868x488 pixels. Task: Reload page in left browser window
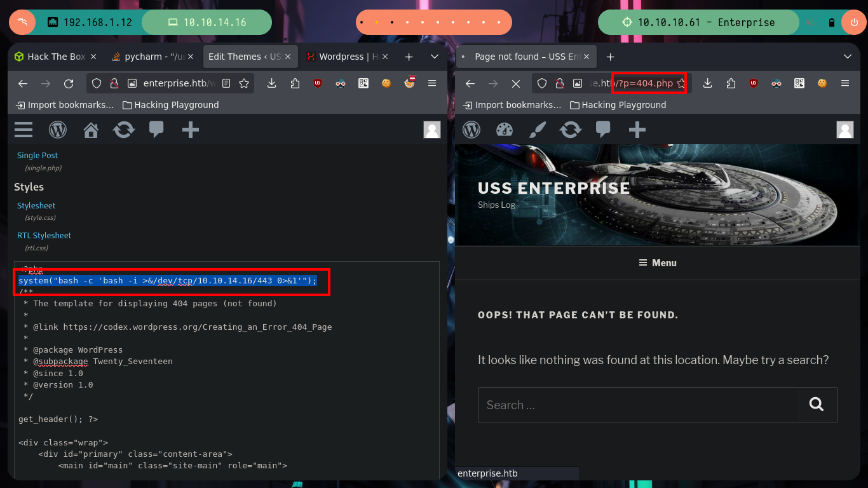click(x=69, y=83)
